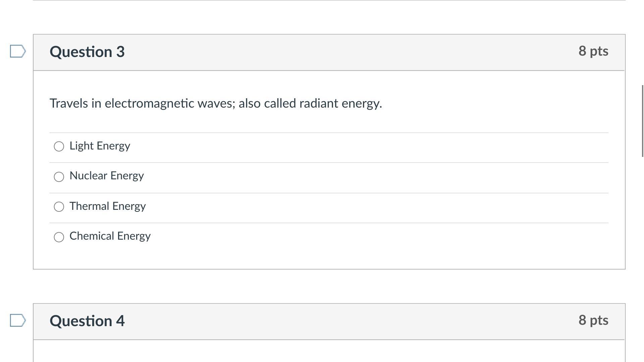Click the page's vertical scrollbar thumb
The width and height of the screenshot is (644, 362).
642,121
